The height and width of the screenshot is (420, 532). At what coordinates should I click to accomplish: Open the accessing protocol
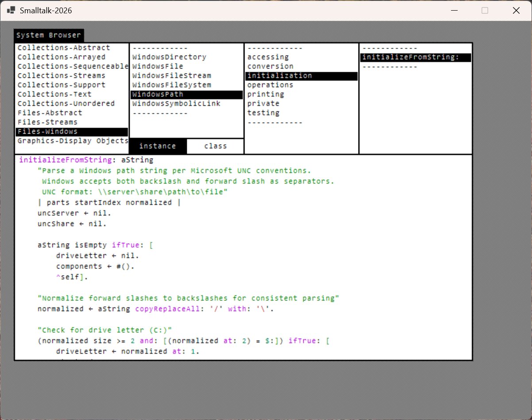point(267,57)
